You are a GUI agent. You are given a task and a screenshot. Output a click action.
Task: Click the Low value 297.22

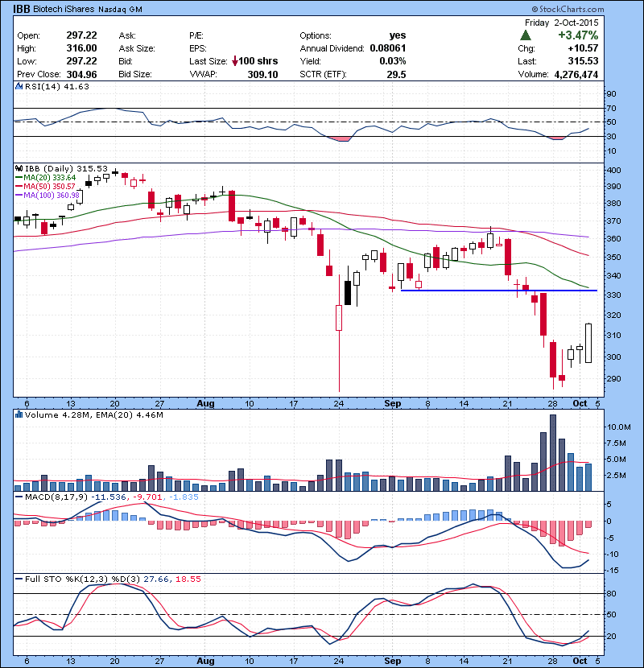[x=81, y=61]
